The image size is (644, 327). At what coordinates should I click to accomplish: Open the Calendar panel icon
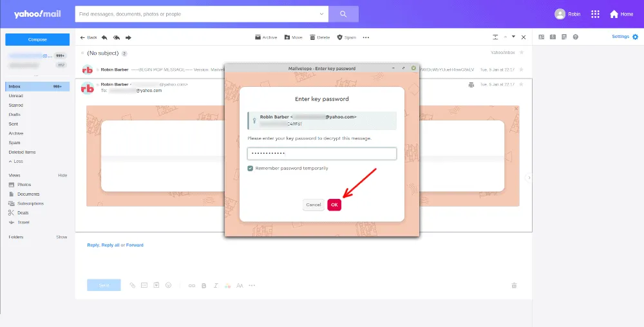[553, 37]
